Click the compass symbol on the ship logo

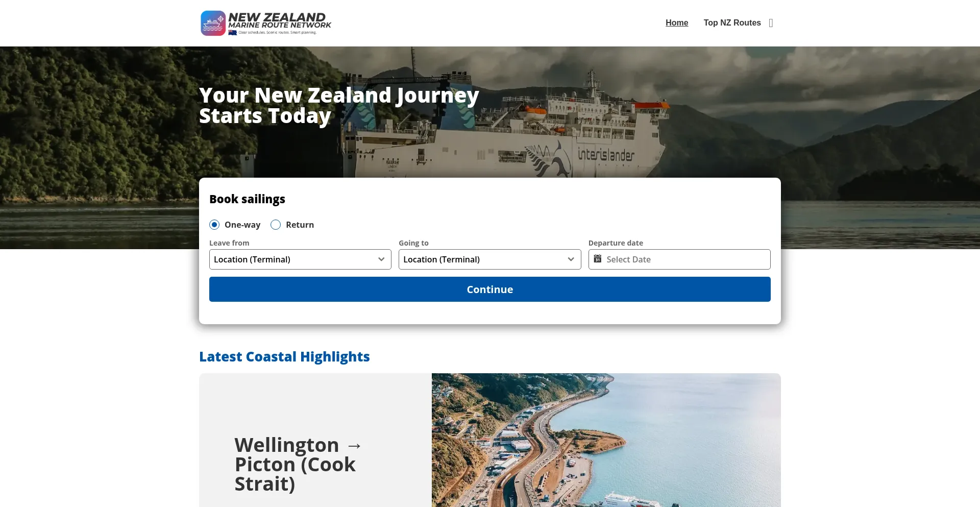(x=220, y=19)
